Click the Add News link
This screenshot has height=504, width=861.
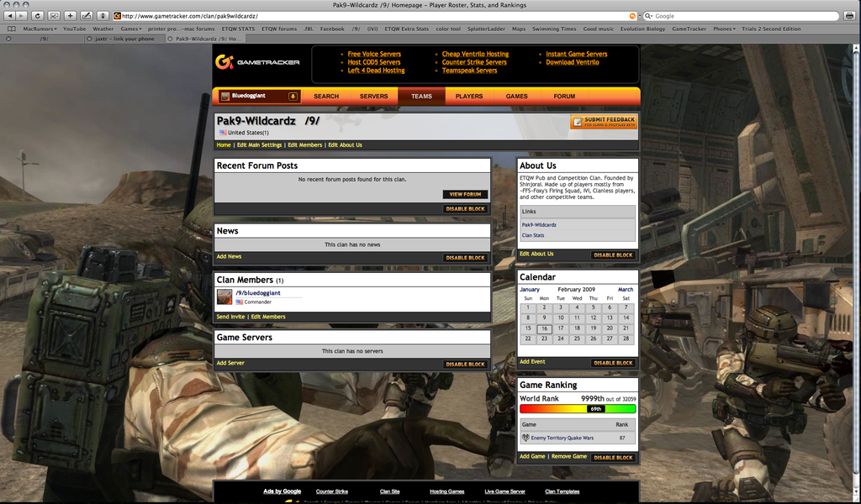pyautogui.click(x=229, y=257)
